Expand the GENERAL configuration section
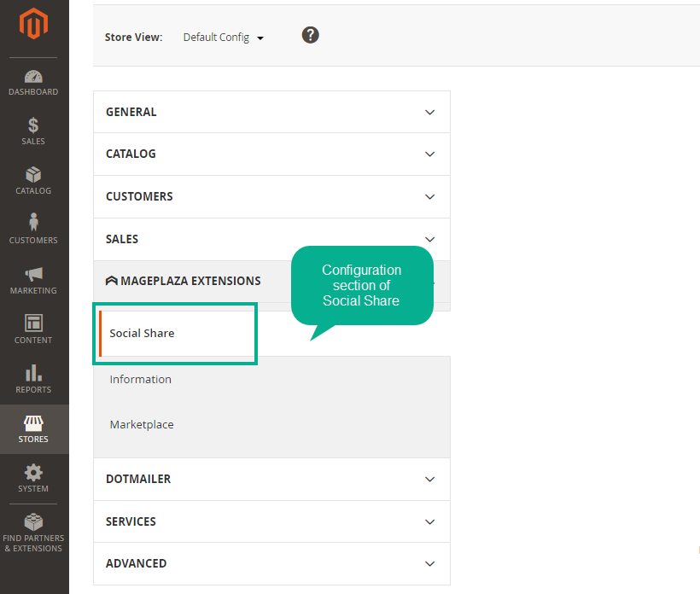This screenshot has height=594, width=700. [x=271, y=112]
